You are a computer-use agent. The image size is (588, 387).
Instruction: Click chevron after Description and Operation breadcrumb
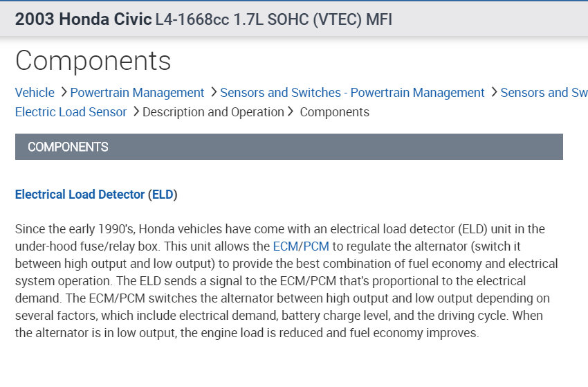[291, 111]
